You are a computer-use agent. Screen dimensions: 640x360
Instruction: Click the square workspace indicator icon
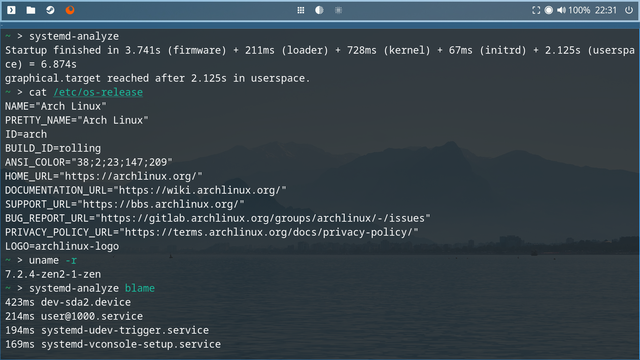338,10
